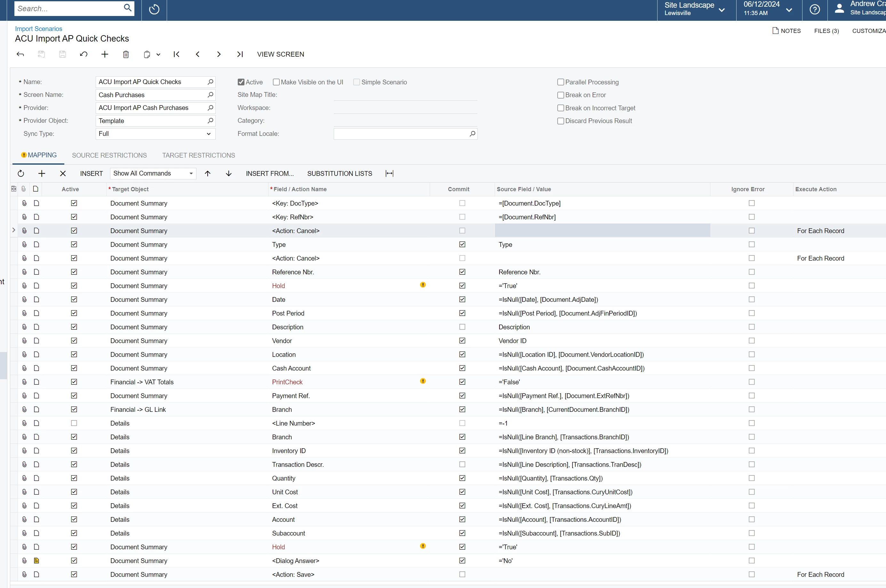
Task: Click the fit-to-screen columns icon
Action: [x=389, y=173]
